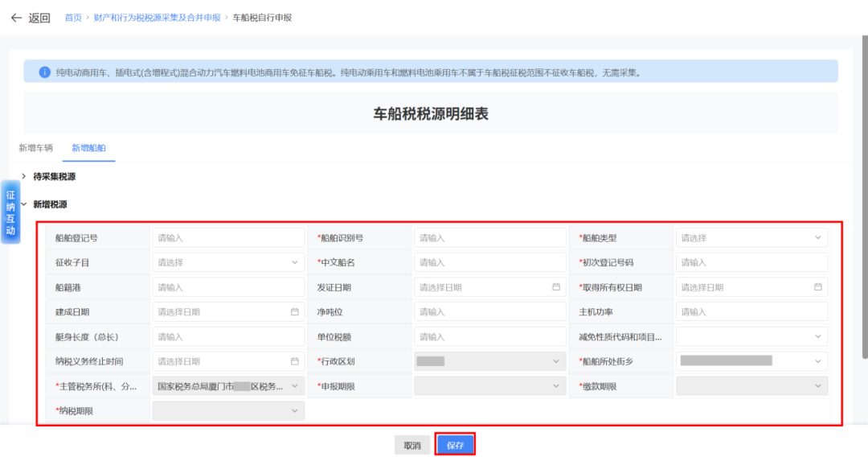
Task: Click the vertical scrollbar on the right
Action: [865, 197]
